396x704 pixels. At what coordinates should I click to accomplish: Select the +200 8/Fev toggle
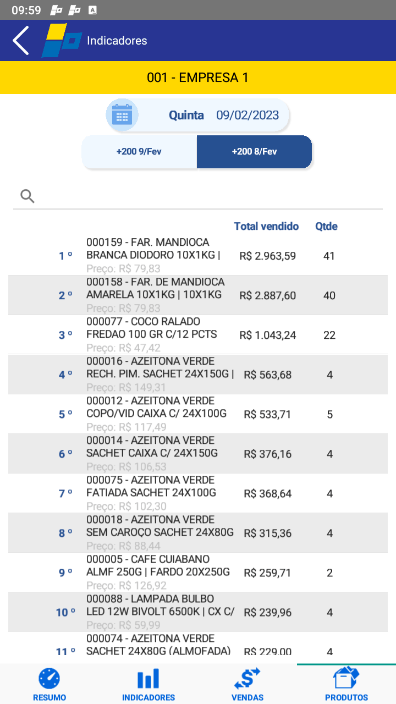(x=254, y=152)
